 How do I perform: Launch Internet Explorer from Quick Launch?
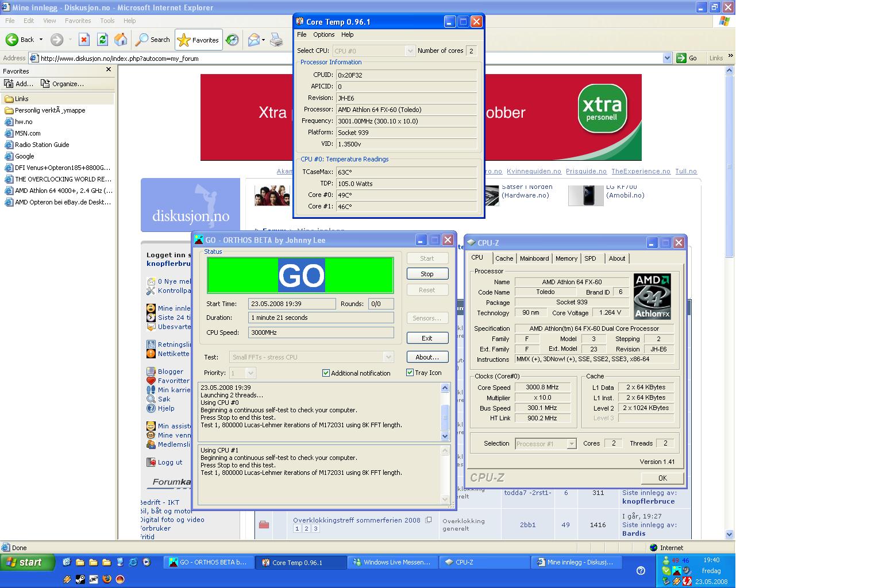tap(133, 562)
